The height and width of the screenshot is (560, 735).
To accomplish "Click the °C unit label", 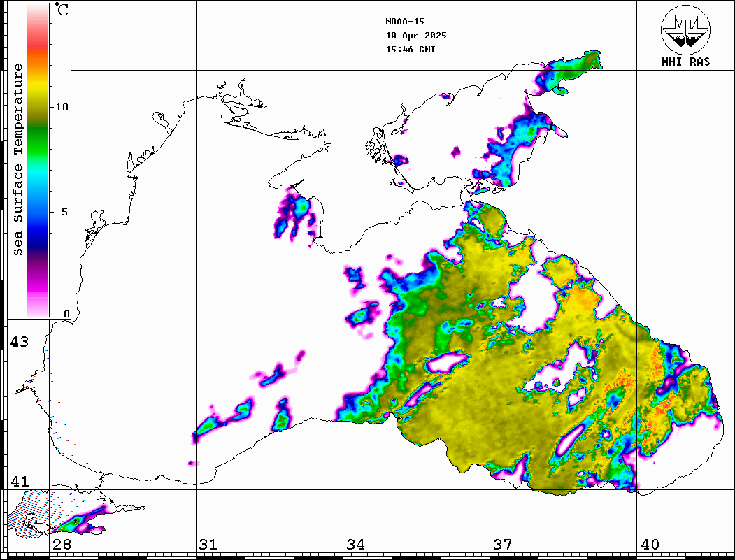I will (x=62, y=9).
